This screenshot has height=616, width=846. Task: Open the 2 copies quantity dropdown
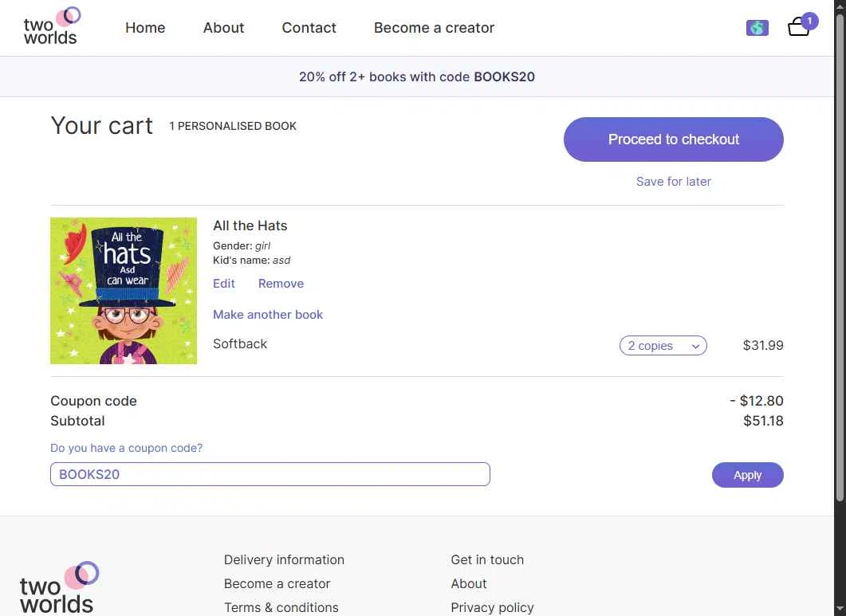click(663, 346)
